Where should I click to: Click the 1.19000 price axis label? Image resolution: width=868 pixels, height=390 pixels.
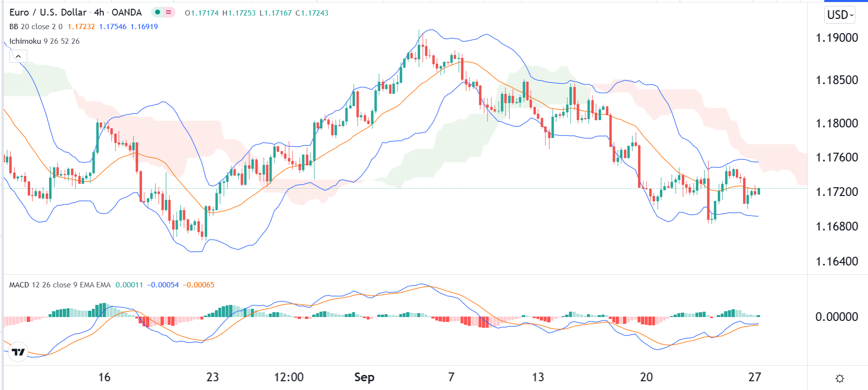point(836,38)
